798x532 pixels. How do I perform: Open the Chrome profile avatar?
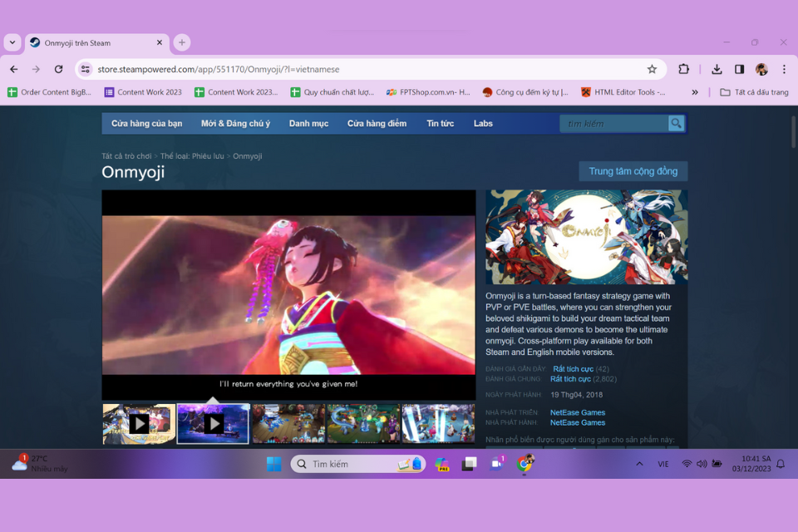(761, 69)
